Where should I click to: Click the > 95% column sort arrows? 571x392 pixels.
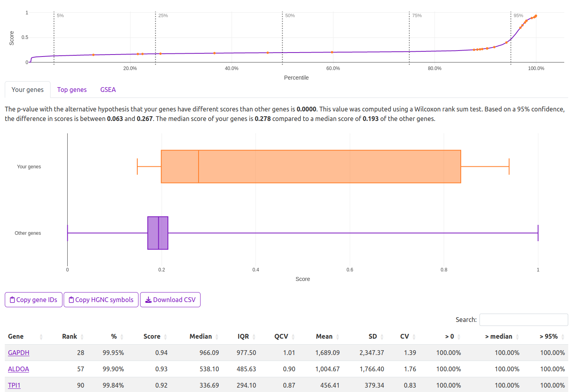point(563,337)
